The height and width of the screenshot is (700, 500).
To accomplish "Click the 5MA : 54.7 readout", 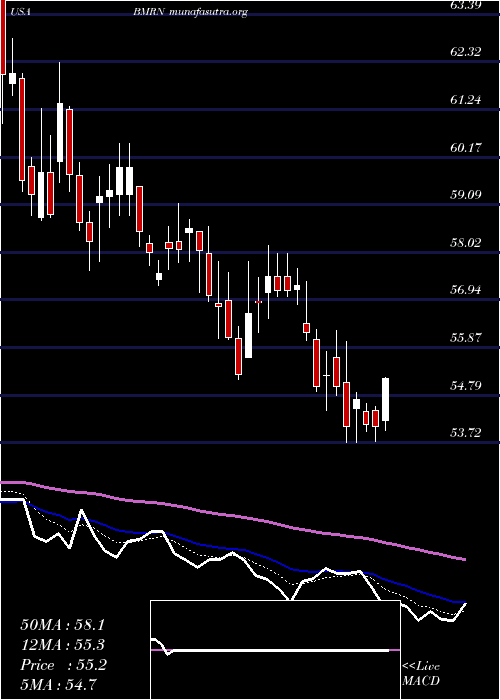I will tap(59, 684).
